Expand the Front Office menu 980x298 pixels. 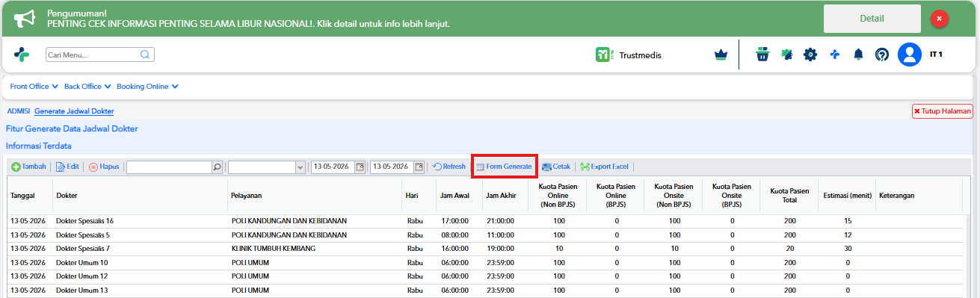[x=34, y=87]
